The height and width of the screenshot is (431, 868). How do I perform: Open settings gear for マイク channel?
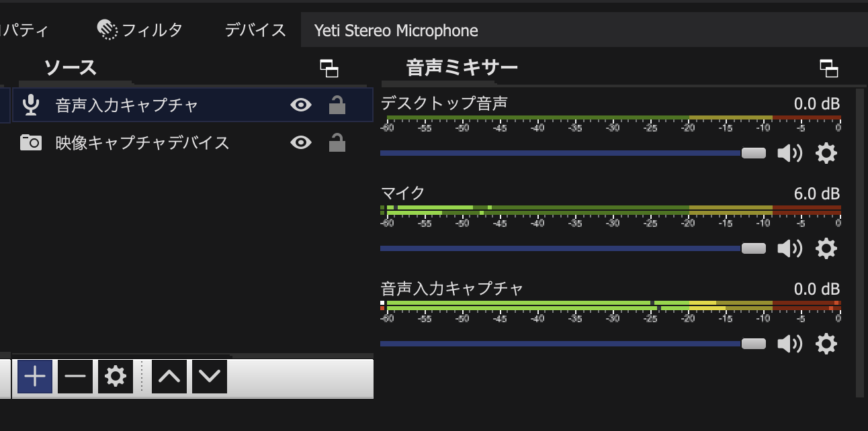tap(826, 249)
